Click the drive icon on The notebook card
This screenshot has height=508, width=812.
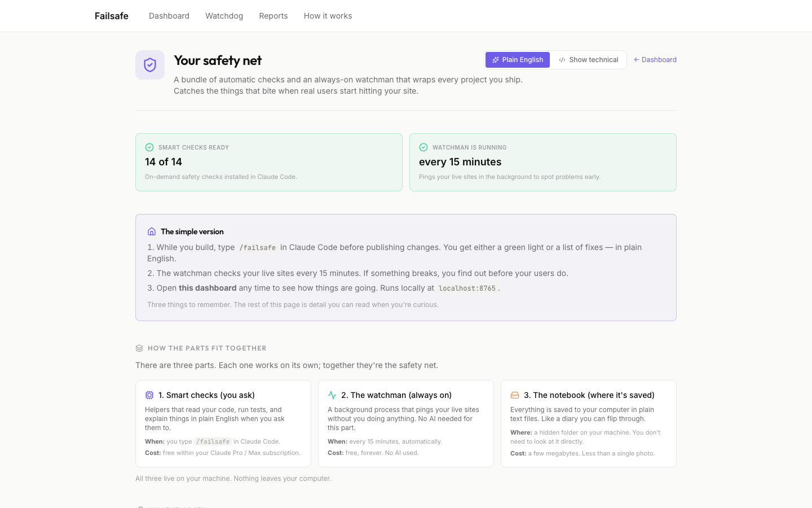pos(515,395)
